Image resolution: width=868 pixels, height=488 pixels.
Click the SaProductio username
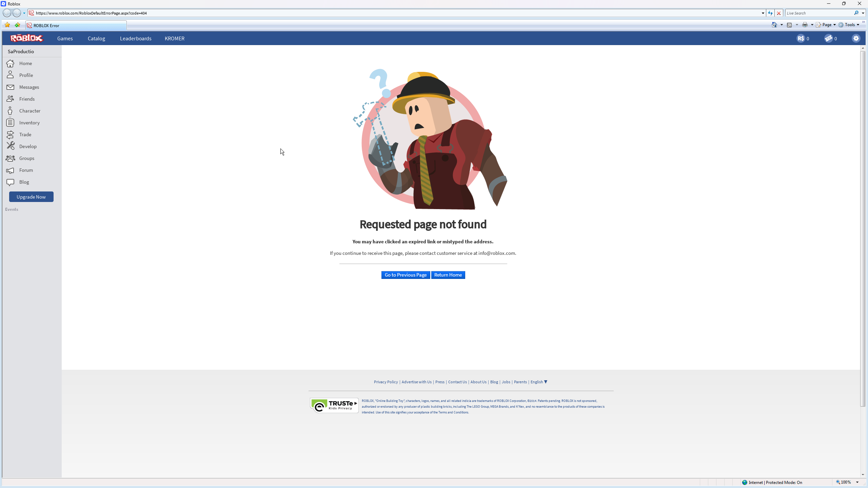(x=21, y=52)
